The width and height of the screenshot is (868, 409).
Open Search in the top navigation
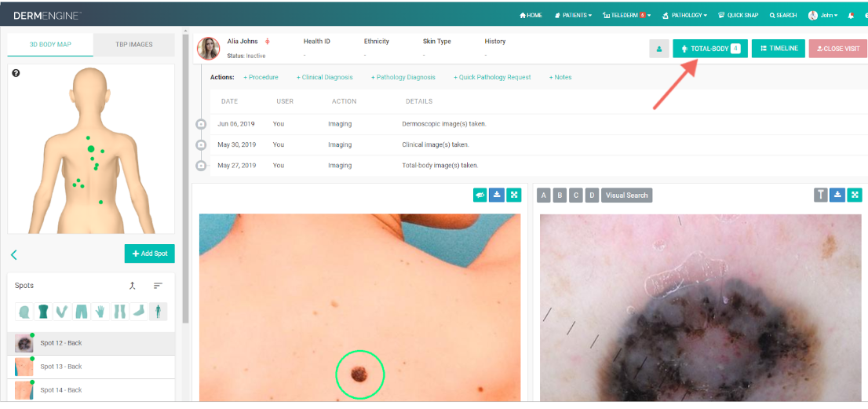tap(783, 16)
